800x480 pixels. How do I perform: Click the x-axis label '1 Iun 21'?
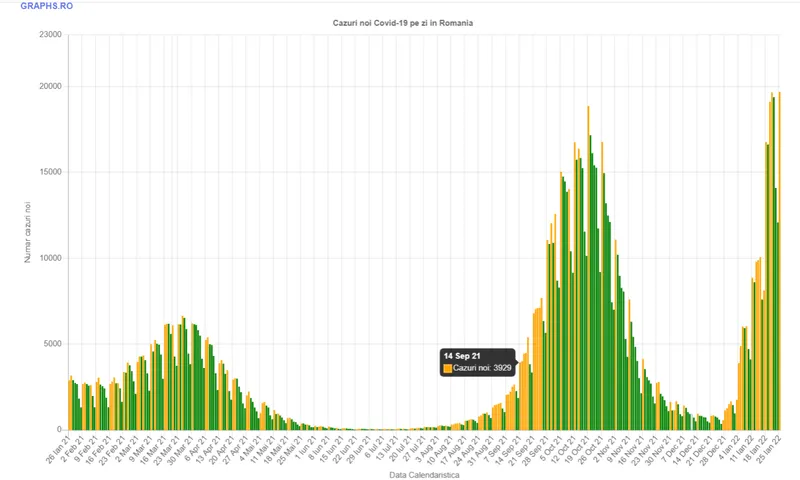306,447
